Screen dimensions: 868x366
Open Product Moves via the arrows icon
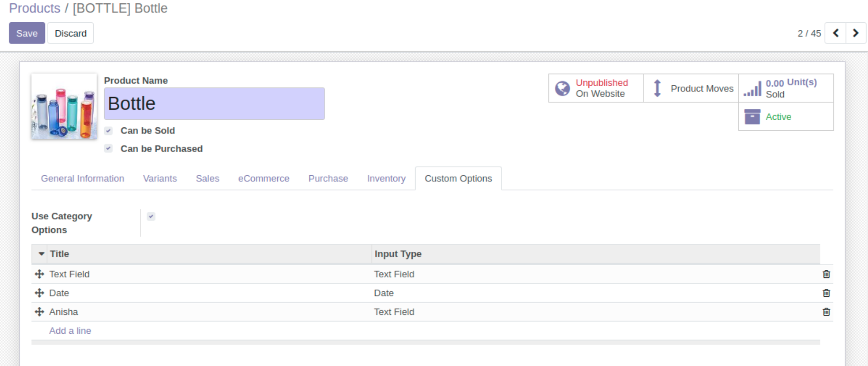(x=657, y=89)
